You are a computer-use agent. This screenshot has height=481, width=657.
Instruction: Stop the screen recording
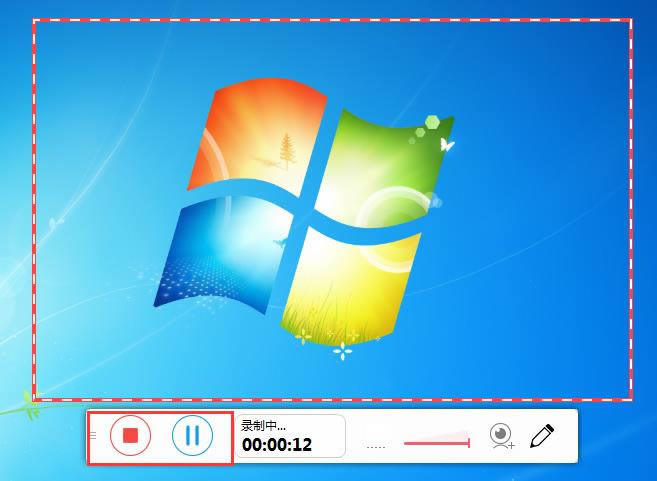click(130, 435)
